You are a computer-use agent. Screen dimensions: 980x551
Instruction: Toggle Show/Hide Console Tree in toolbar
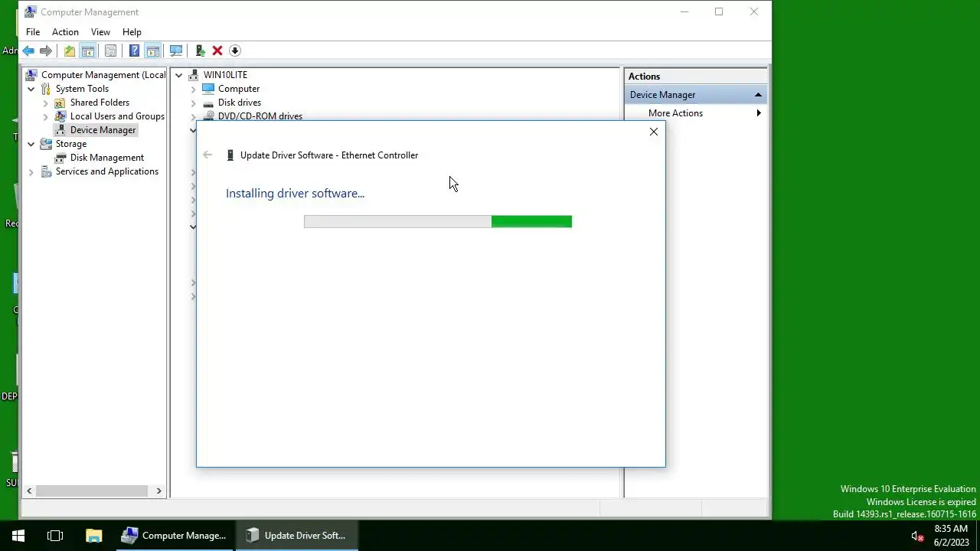[x=88, y=51]
